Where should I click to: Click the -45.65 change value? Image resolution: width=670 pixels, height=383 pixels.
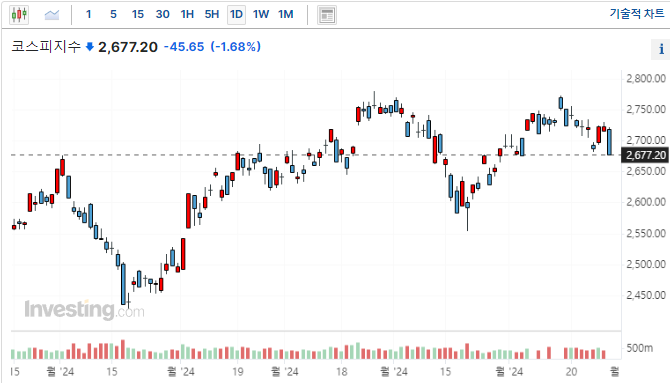coord(184,47)
